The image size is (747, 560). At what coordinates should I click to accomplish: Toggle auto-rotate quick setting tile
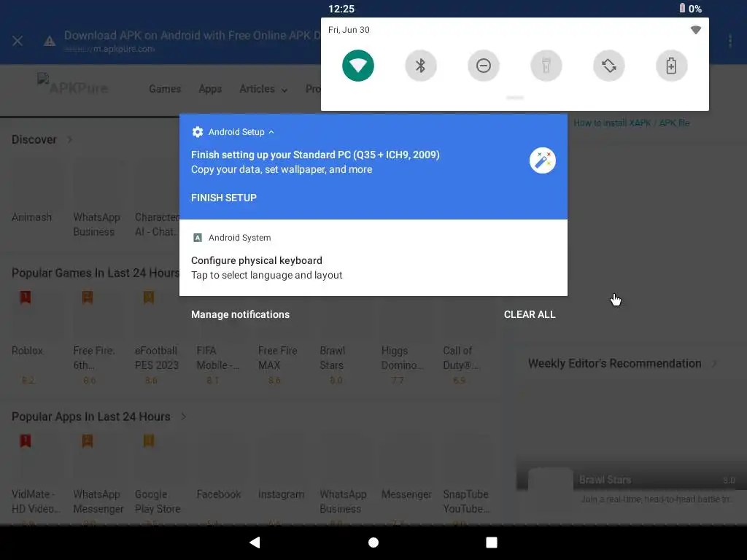click(x=609, y=66)
